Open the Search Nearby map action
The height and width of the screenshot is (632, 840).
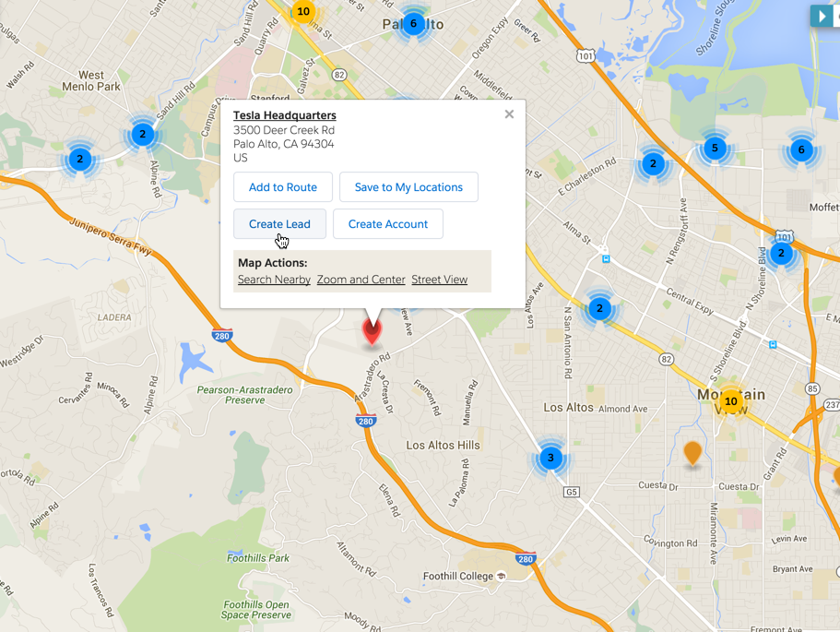pyautogui.click(x=274, y=280)
